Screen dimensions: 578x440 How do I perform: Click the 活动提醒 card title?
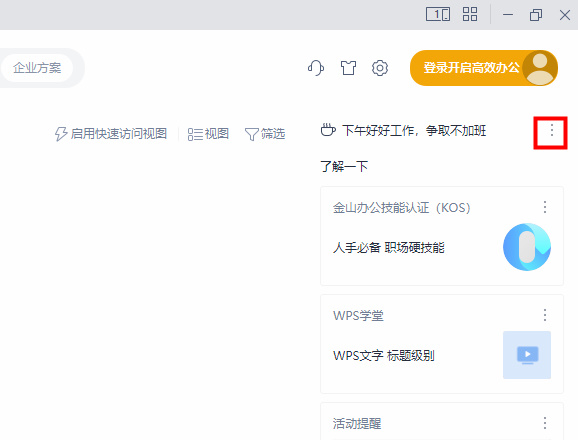357,423
